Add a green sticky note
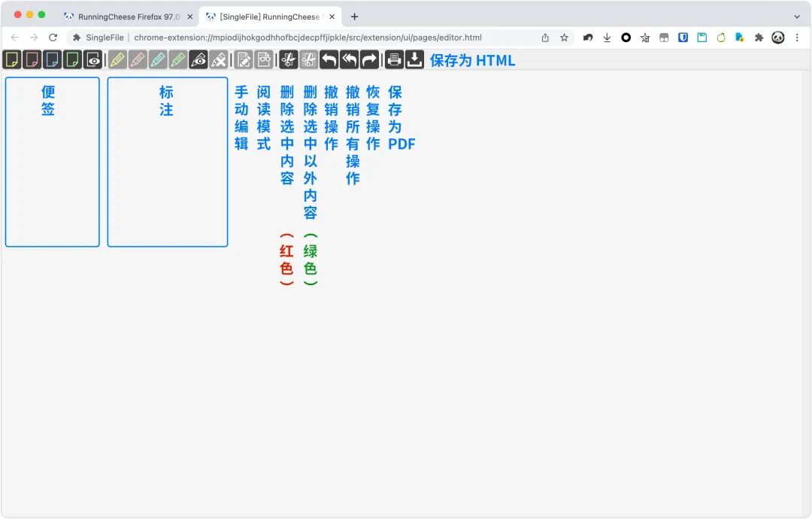812x519 pixels. (x=72, y=60)
